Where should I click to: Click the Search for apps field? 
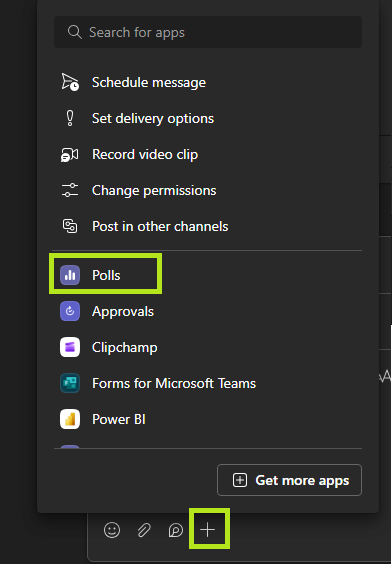[x=208, y=32]
